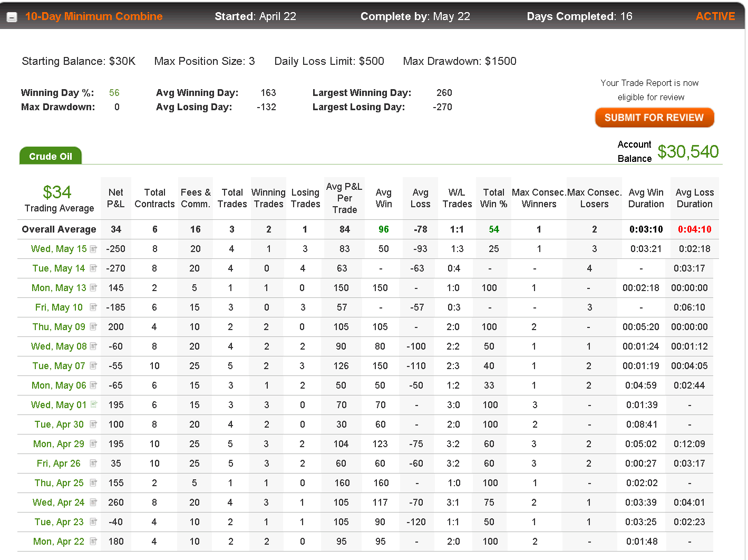
Task: Open the note icon for Wed, May 15
Action: [93, 249]
